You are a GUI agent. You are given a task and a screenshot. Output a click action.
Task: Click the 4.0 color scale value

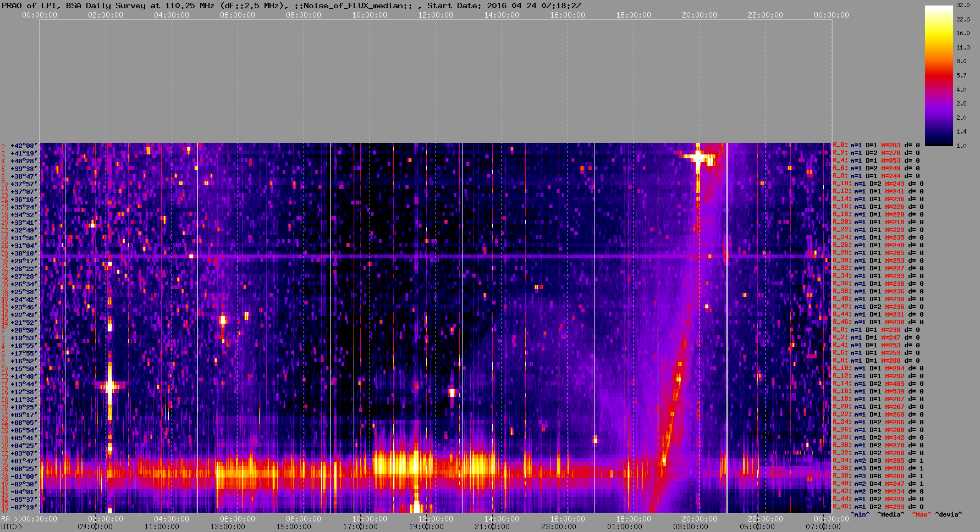(x=961, y=90)
